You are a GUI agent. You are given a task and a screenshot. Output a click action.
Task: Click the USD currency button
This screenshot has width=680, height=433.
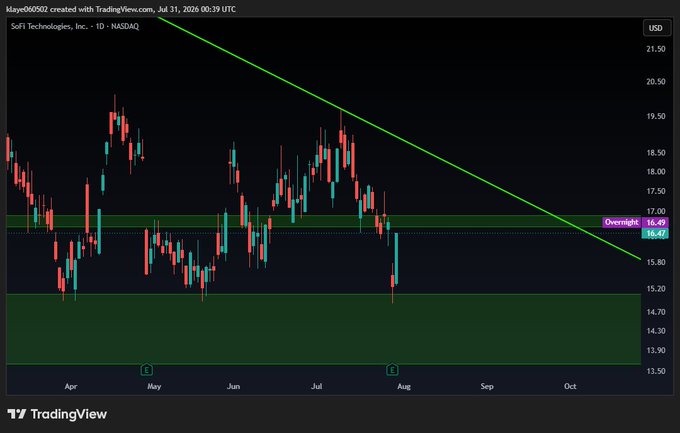coord(655,28)
